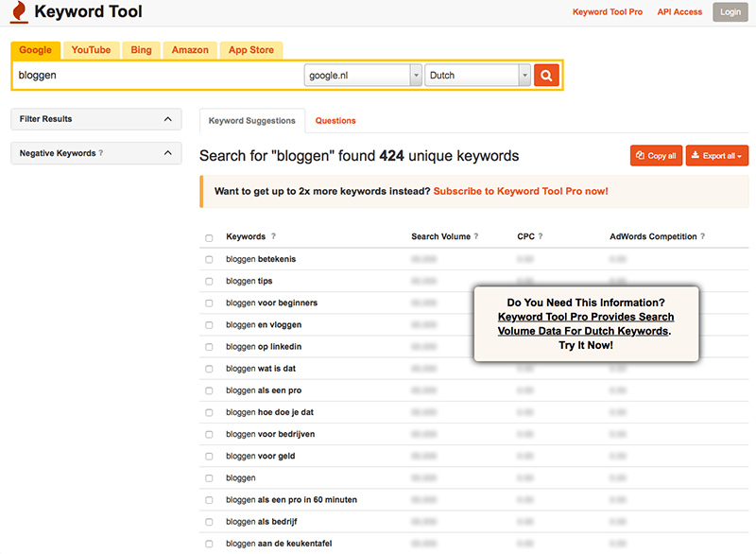Switch to the Bing tab
756x554 pixels.
pos(141,50)
